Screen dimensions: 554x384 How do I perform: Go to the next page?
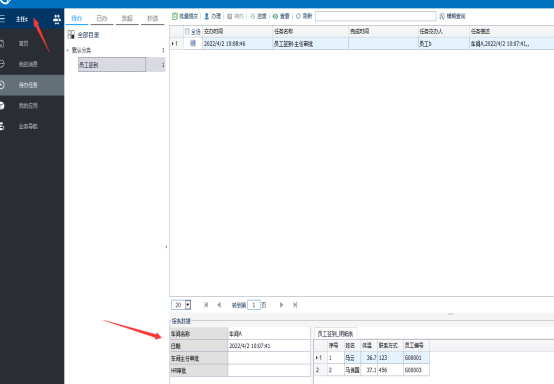pyautogui.click(x=281, y=305)
